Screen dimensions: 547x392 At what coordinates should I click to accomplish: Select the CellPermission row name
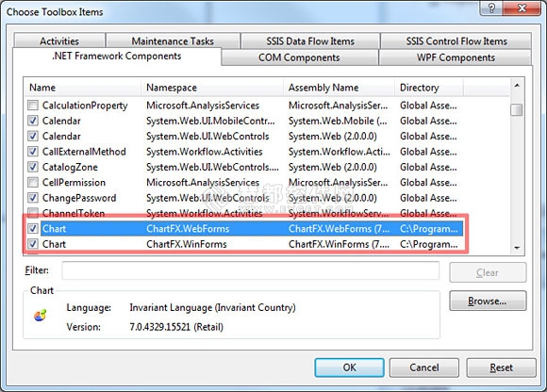pos(74,182)
